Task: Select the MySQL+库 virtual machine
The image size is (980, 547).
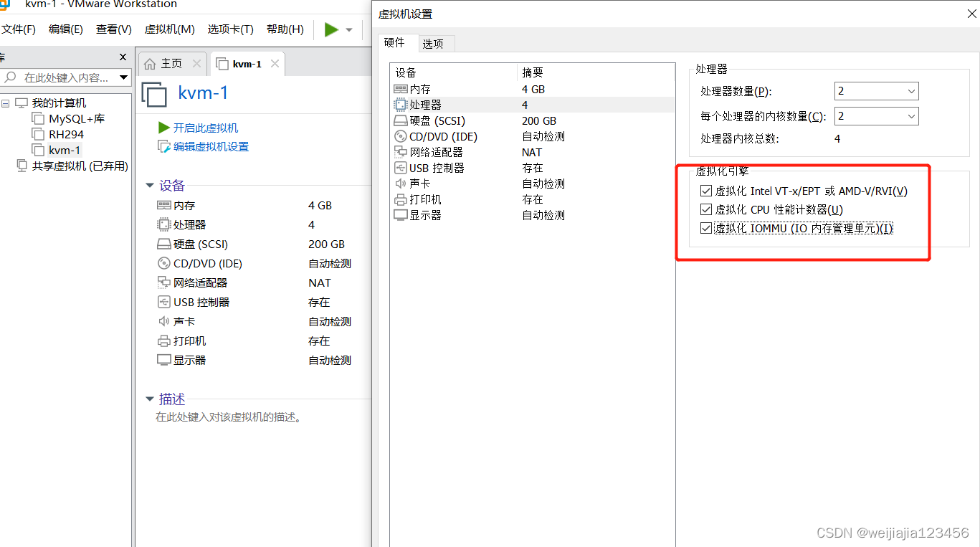Action: [x=77, y=119]
